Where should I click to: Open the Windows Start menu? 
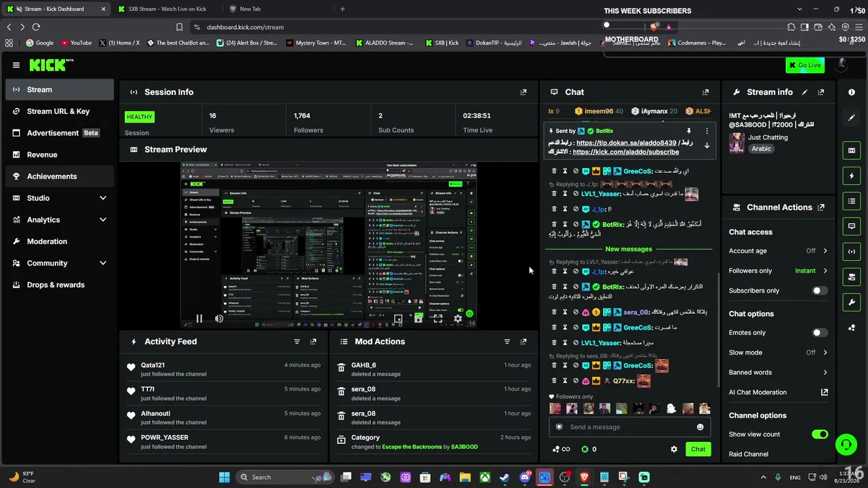pyautogui.click(x=224, y=477)
